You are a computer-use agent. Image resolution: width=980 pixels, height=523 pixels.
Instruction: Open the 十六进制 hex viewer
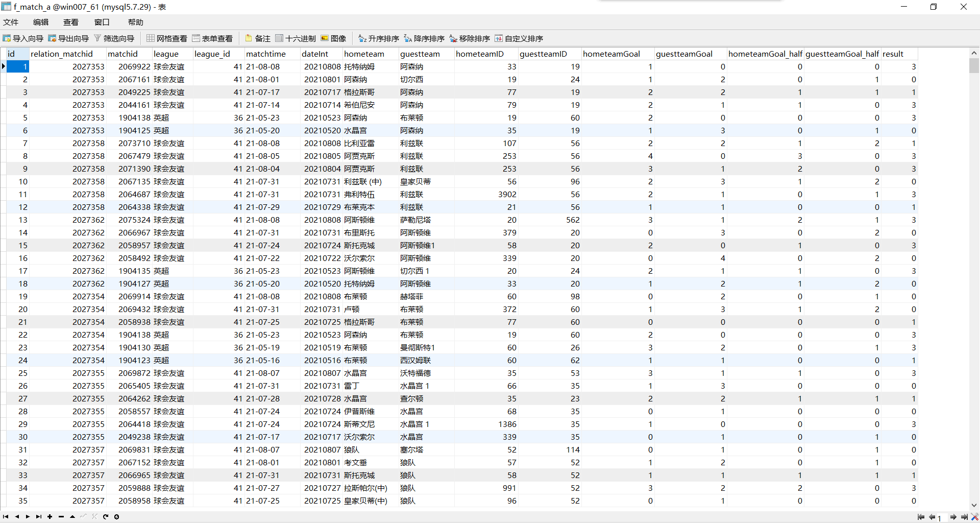pyautogui.click(x=296, y=38)
